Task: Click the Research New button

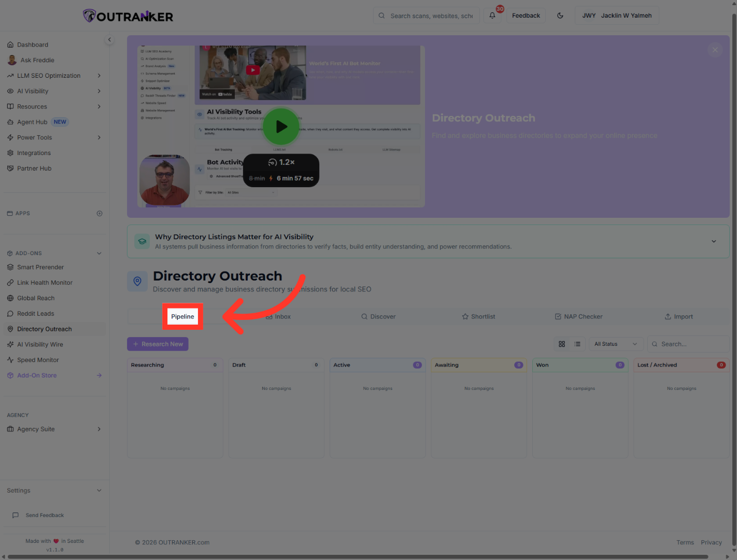Action: pyautogui.click(x=158, y=344)
